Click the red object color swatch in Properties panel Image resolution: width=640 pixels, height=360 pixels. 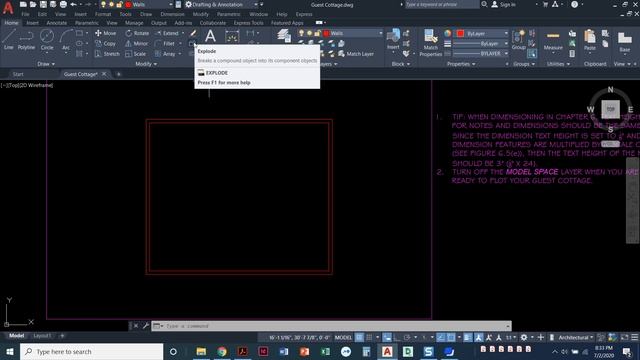460,33
